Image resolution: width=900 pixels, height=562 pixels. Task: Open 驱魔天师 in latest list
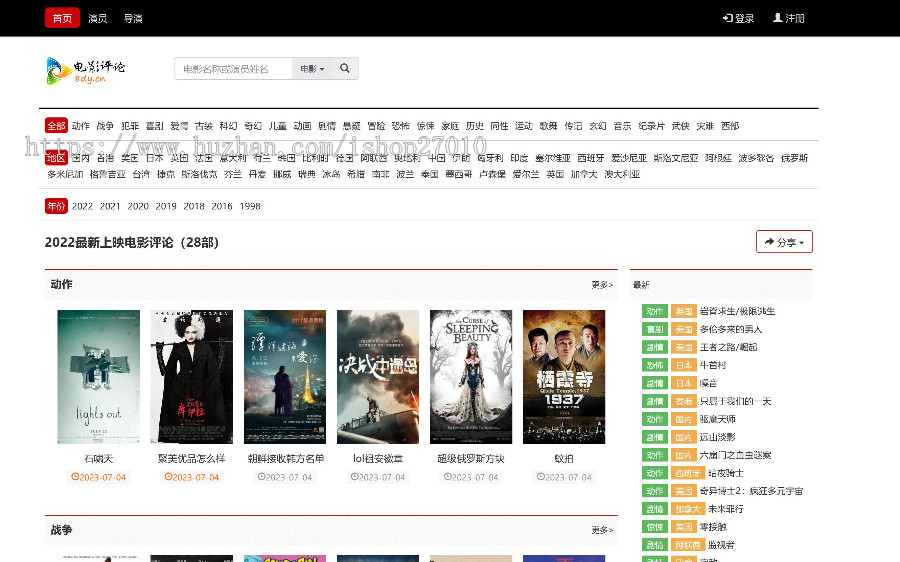[x=717, y=419]
